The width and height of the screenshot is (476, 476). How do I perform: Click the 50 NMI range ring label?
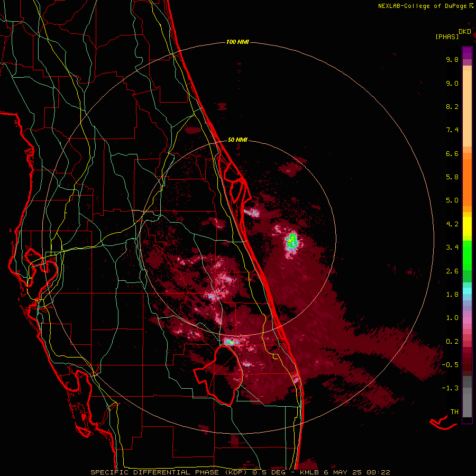237,140
